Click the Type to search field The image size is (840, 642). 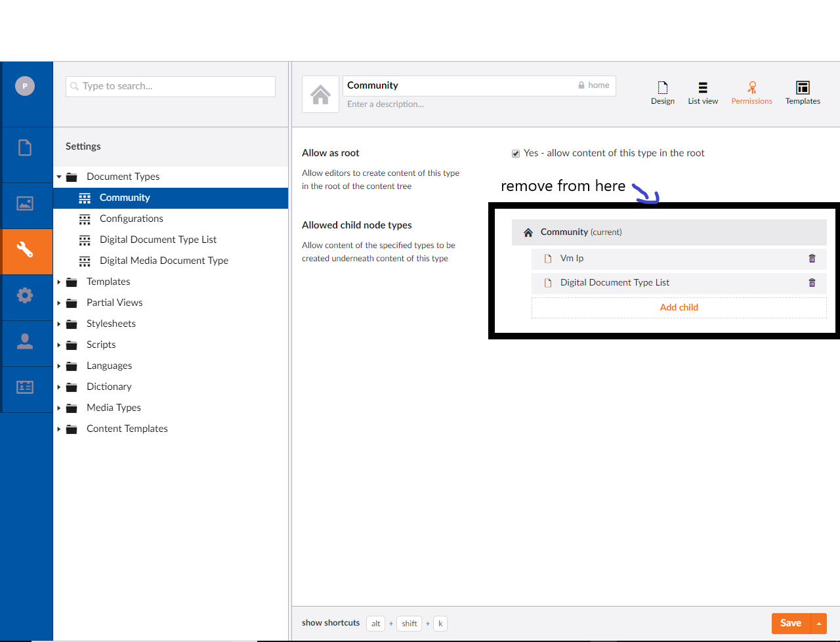pyautogui.click(x=171, y=86)
